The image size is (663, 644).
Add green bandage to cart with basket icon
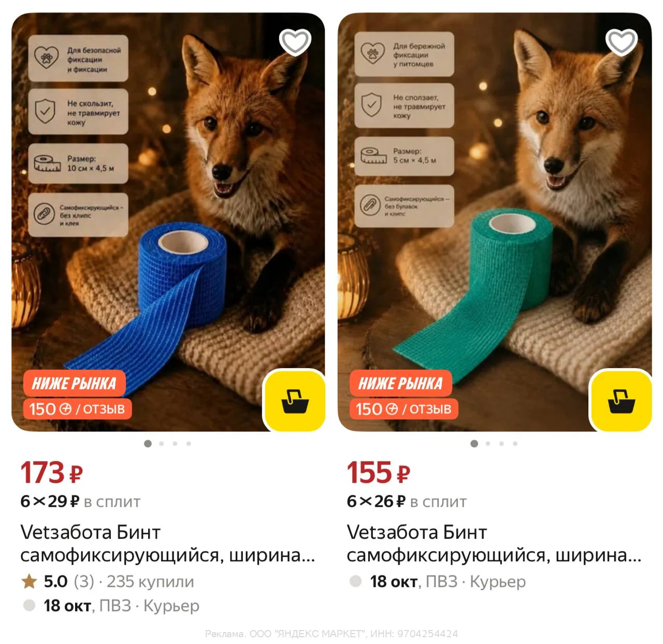tap(621, 401)
